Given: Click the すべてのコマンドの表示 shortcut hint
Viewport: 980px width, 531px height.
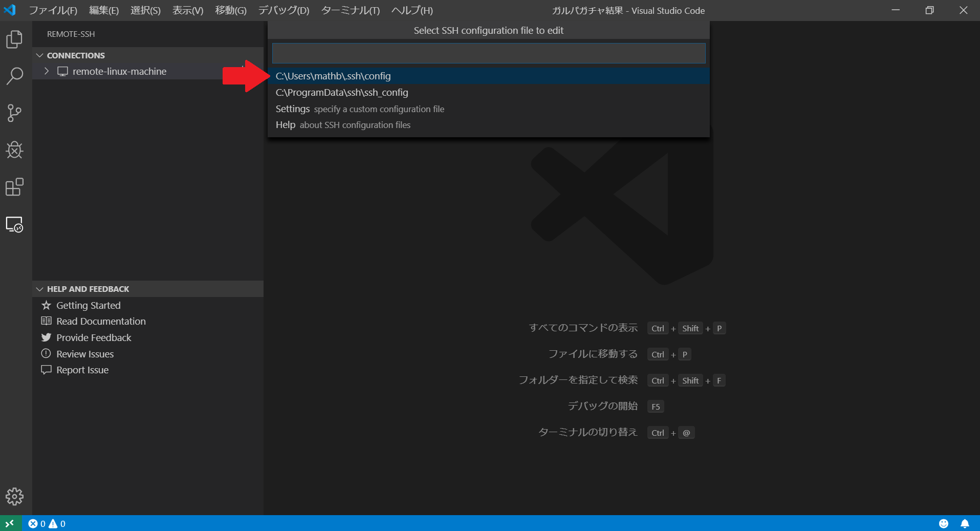Looking at the screenshot, I should pos(583,328).
